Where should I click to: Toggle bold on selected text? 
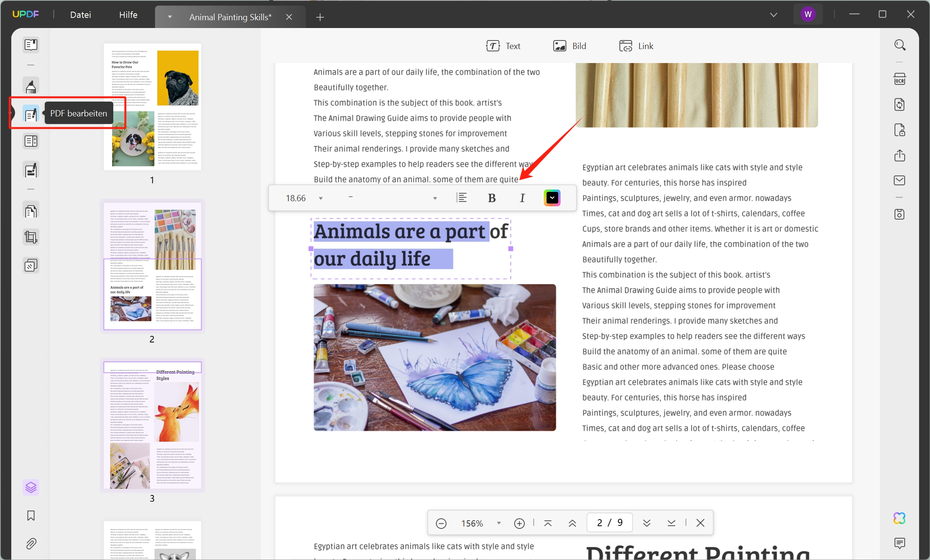pyautogui.click(x=492, y=198)
